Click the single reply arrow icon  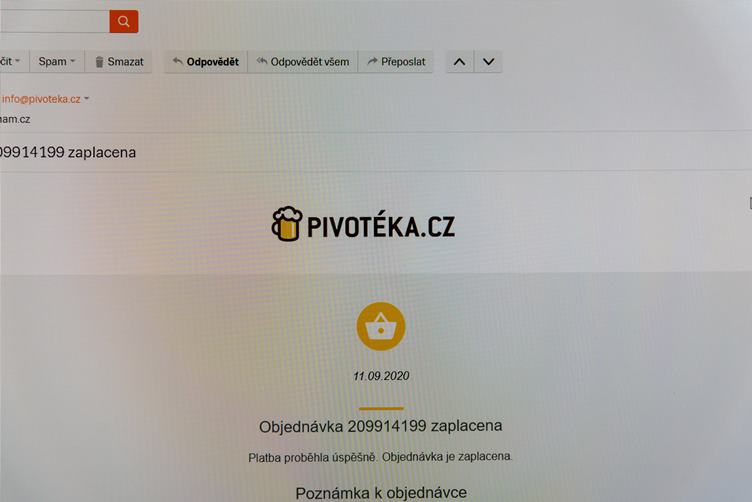[x=177, y=61]
